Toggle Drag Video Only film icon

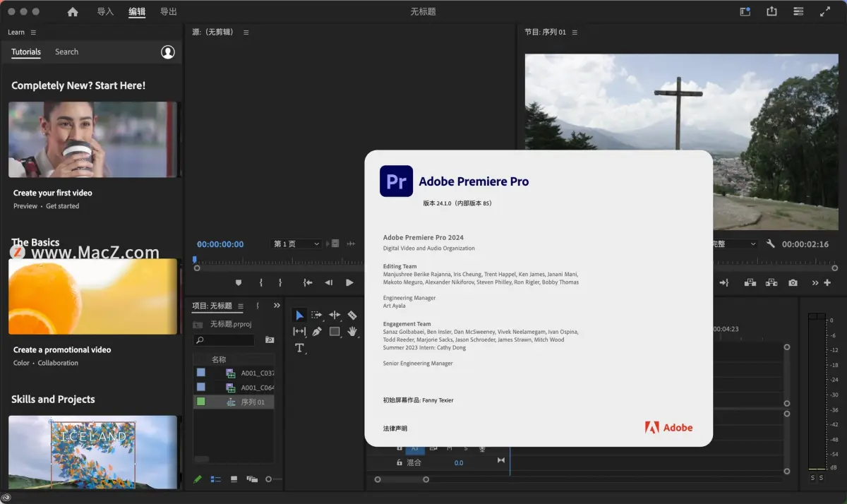(x=334, y=244)
